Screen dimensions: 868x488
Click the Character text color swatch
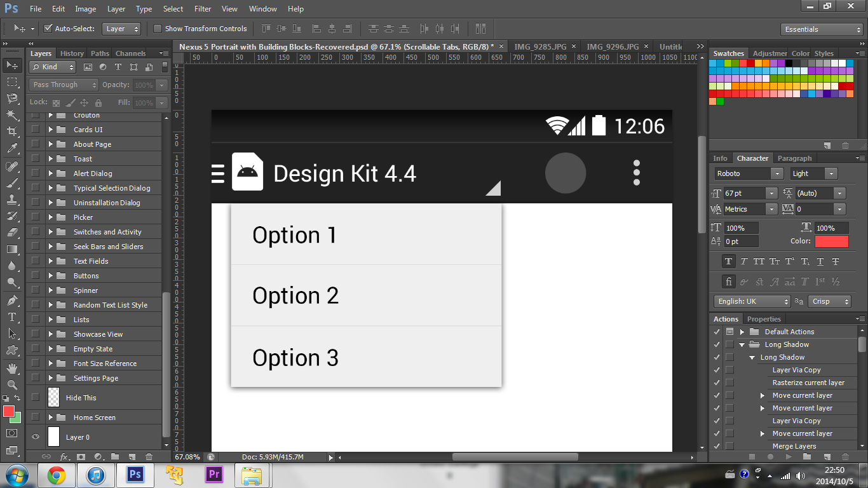(x=832, y=241)
